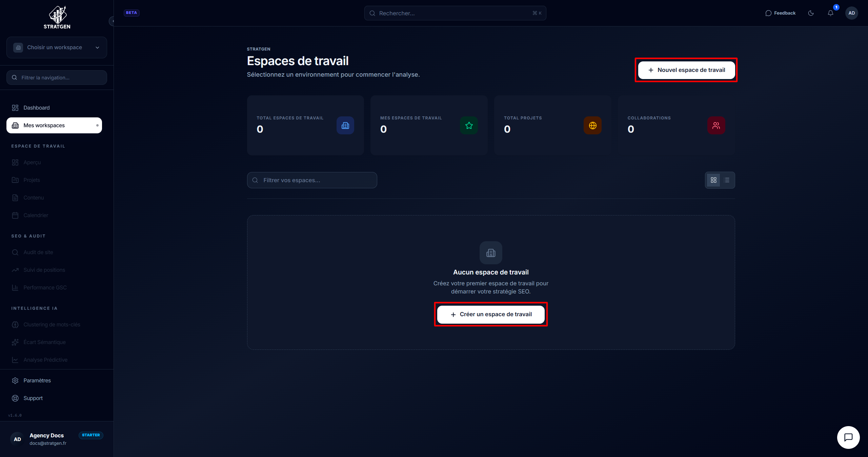Switch to list view layout
Screen dimensions: 868x457
(x=727, y=180)
